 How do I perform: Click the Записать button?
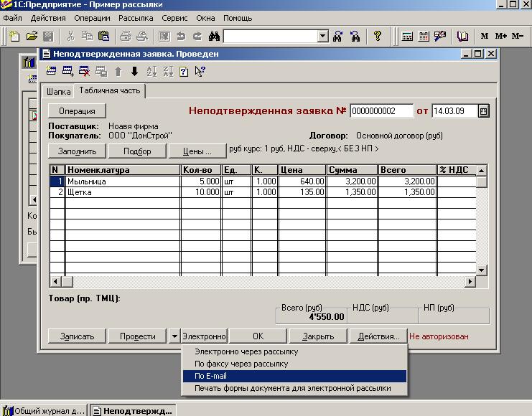point(77,336)
